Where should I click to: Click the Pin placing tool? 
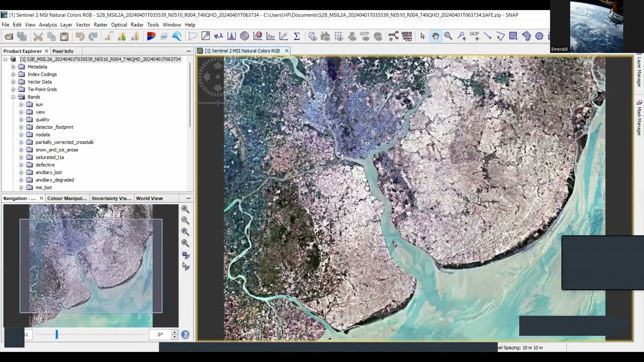[461, 36]
